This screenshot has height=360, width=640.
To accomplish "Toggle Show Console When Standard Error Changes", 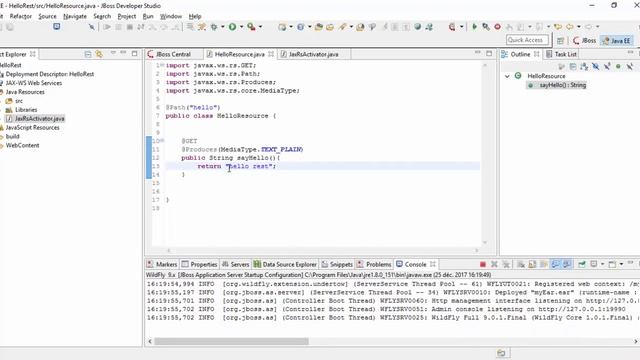I will [x=567, y=264].
